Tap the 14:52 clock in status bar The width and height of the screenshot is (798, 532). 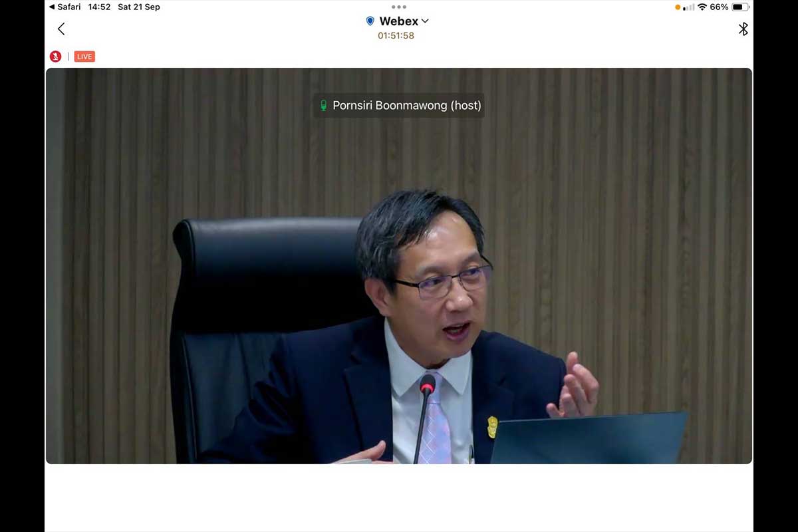[99, 7]
